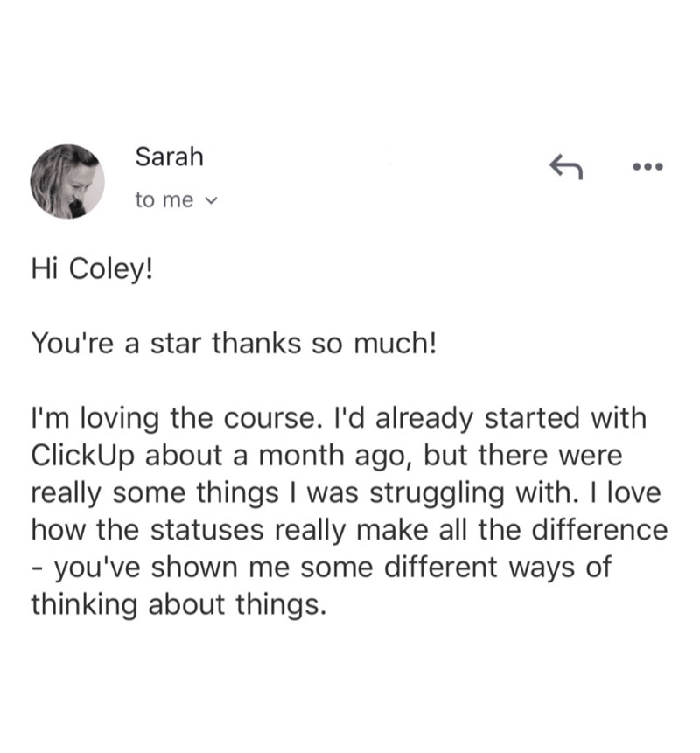Click the 'Hi Coley!' greeting line
Viewport: 700px width, 753px height.
92,268
